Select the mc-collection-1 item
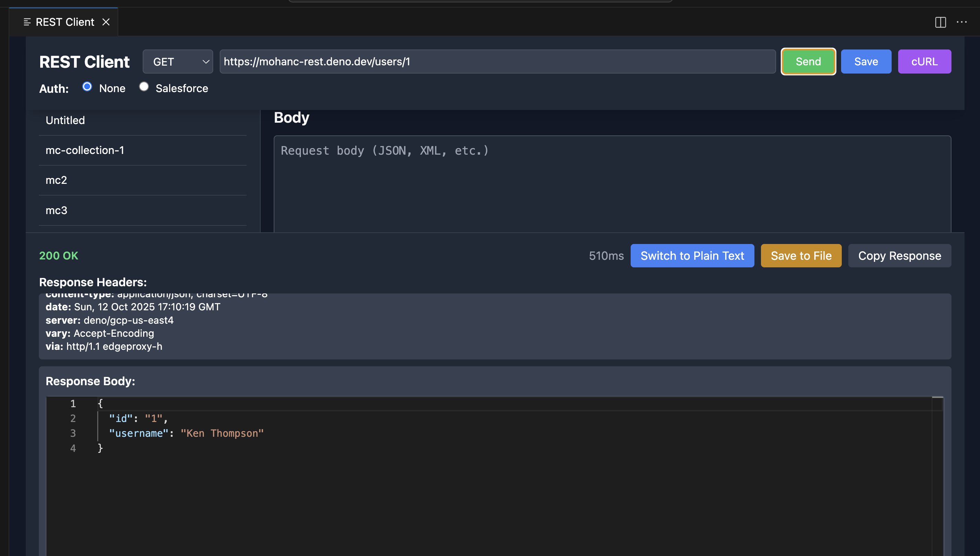This screenshot has height=556, width=980. tap(85, 151)
